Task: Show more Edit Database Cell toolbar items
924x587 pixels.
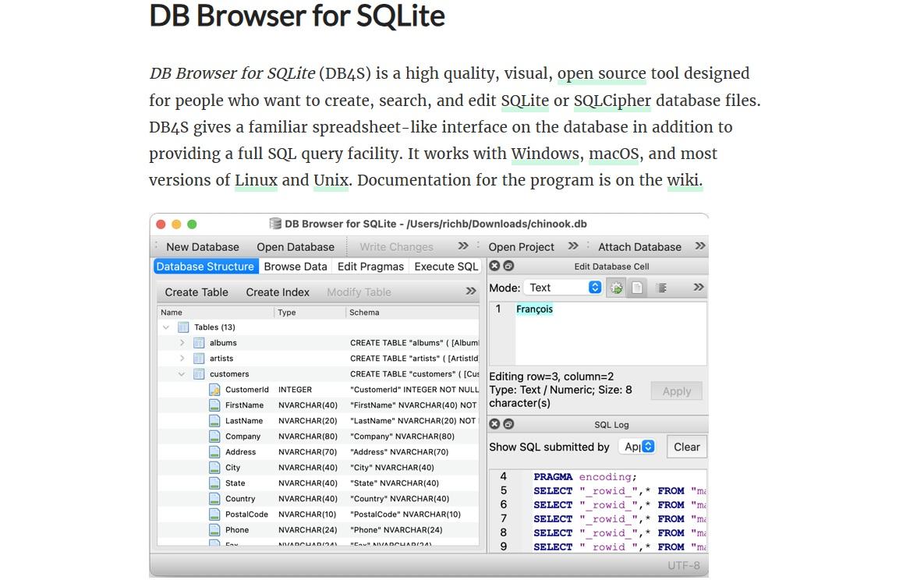Action: (699, 287)
